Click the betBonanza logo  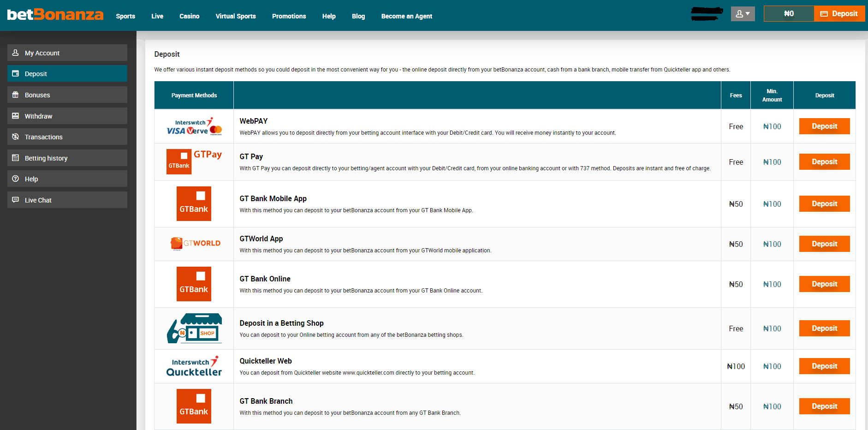pyautogui.click(x=55, y=15)
